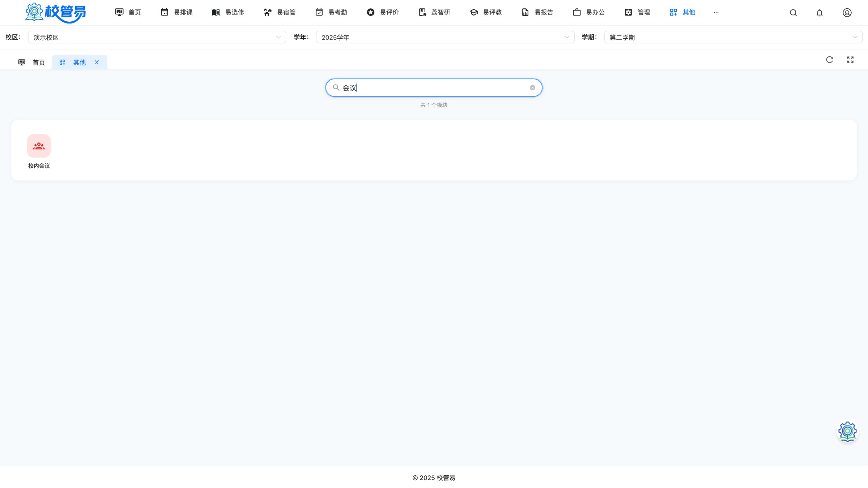Switch to the 首页 tab
The height and width of the screenshot is (488, 868).
32,63
